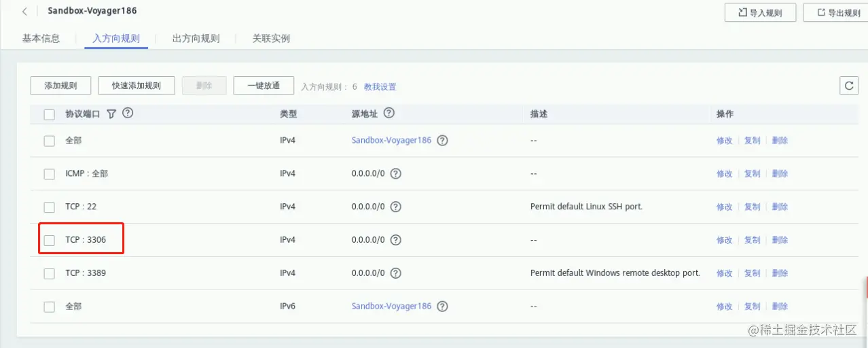Click help icon in the TCP : 3306 row
This screenshot has height=348, width=868.
click(x=396, y=240)
